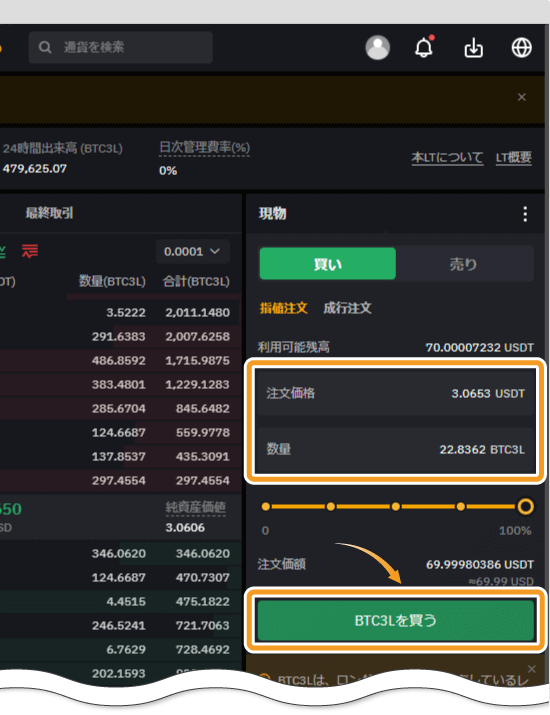Select order row with 291.6383 quantity
This screenshot has width=550, height=715.
tap(121, 337)
